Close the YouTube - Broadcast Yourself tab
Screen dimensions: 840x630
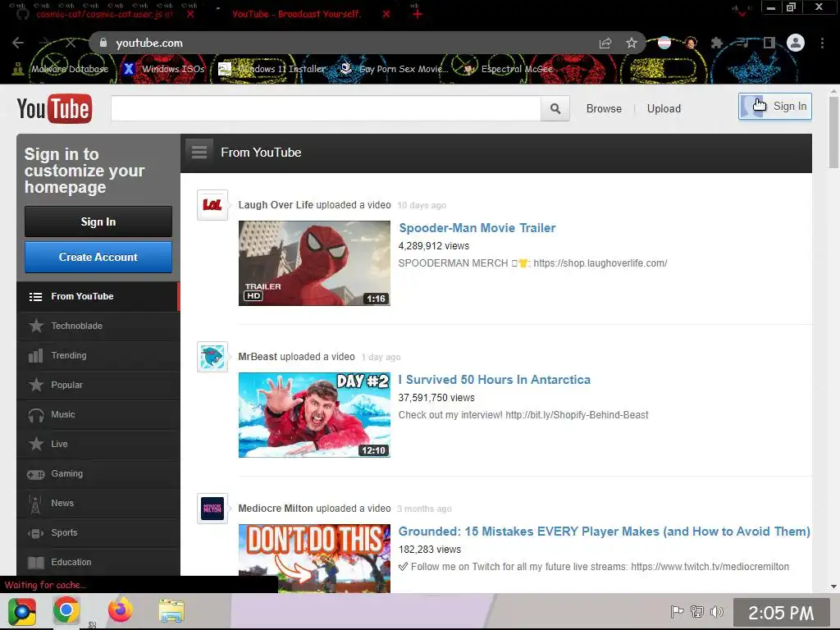tap(386, 14)
